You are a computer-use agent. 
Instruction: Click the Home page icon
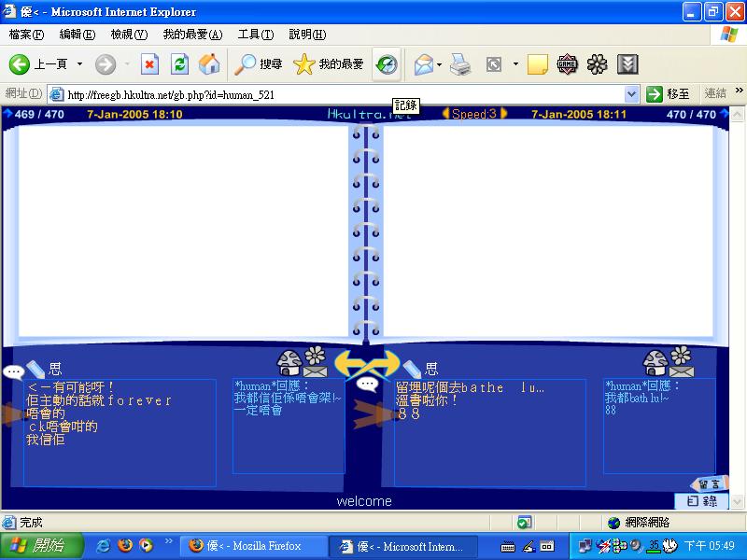(209, 64)
